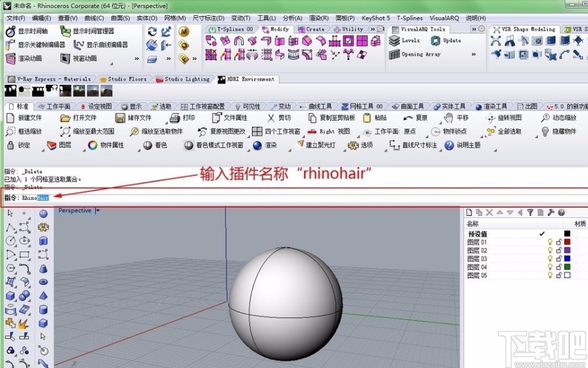Click 复制至剪贴板 copy icon
The width and height of the screenshot is (588, 368).
coord(312,118)
